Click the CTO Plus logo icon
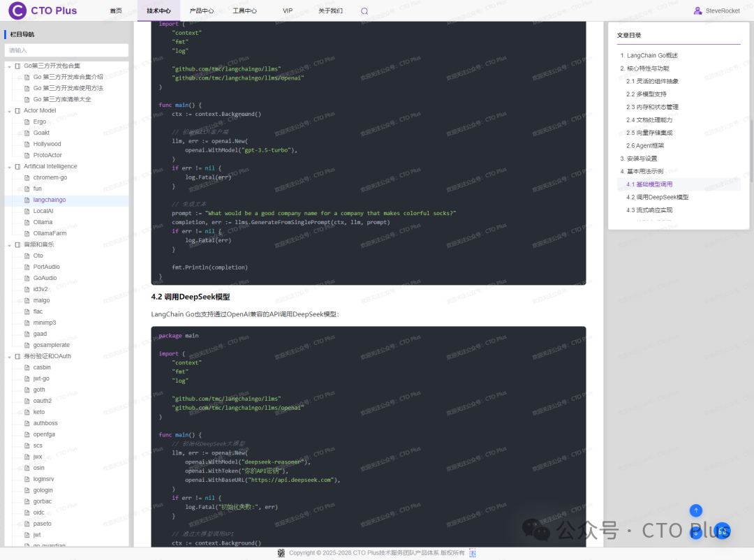The image size is (754, 560). click(x=17, y=10)
